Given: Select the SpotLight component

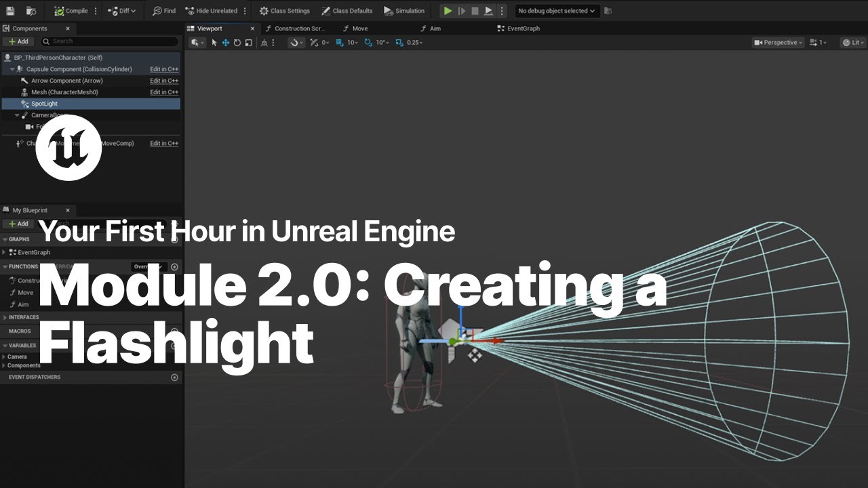Looking at the screenshot, I should point(90,104).
